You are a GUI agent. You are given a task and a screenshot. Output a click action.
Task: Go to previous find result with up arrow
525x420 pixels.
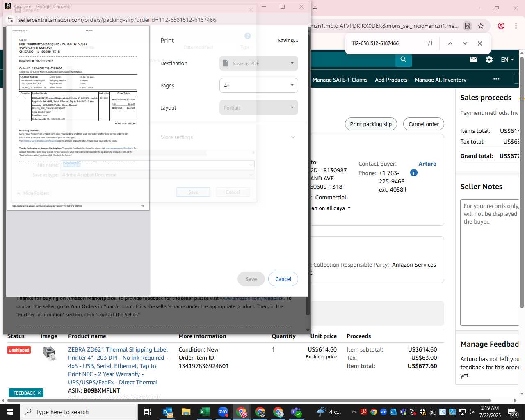tap(450, 43)
